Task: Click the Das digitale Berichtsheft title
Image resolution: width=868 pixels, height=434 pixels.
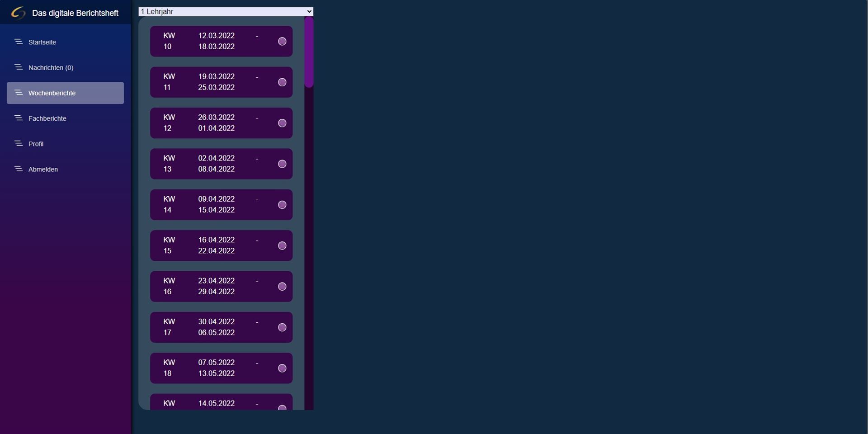Action: point(75,13)
